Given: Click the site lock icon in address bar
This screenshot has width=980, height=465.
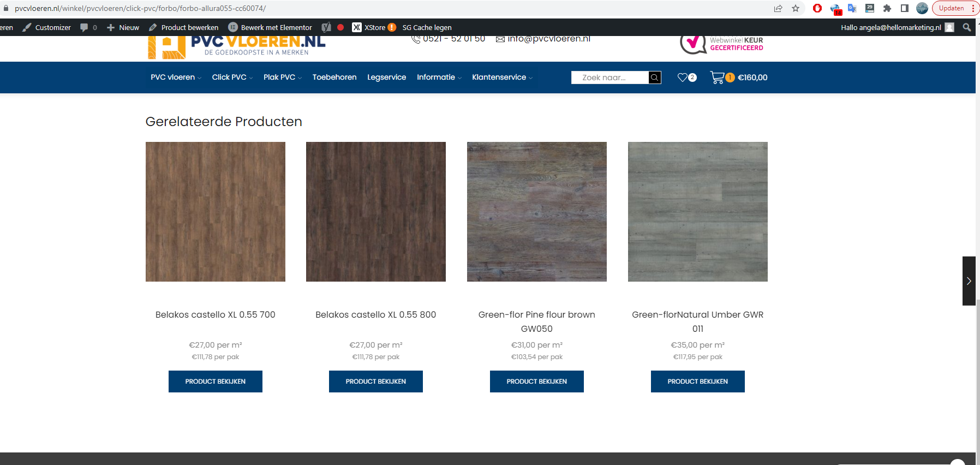Looking at the screenshot, I should [6, 8].
